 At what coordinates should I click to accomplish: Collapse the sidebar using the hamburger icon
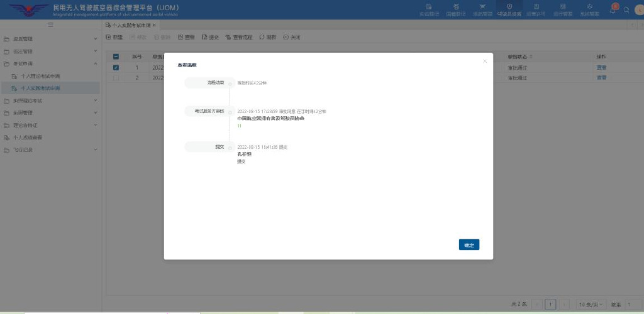click(50, 24)
